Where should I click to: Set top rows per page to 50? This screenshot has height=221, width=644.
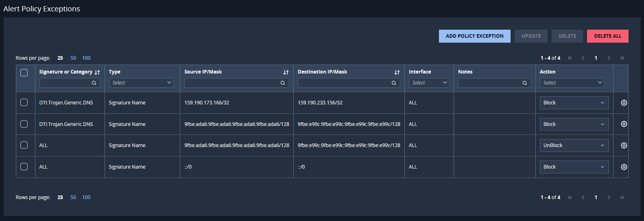[73, 58]
